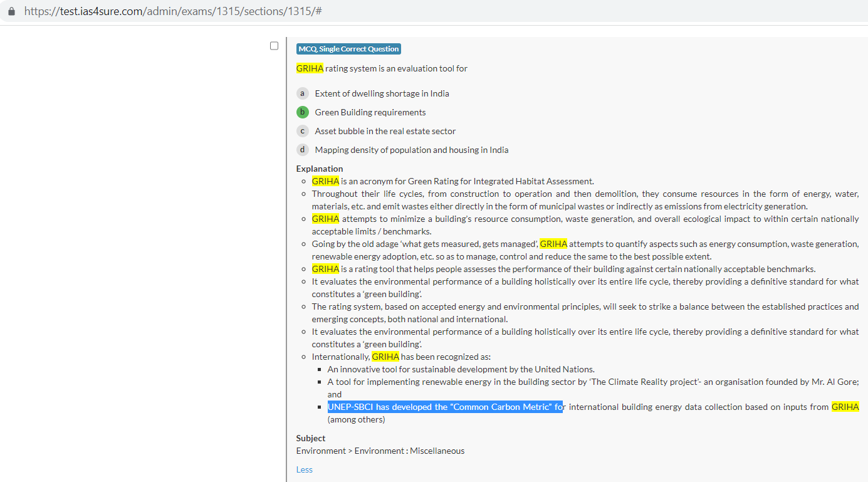Pick the option d circle marker
The height and width of the screenshot is (482, 868).
[x=303, y=150]
